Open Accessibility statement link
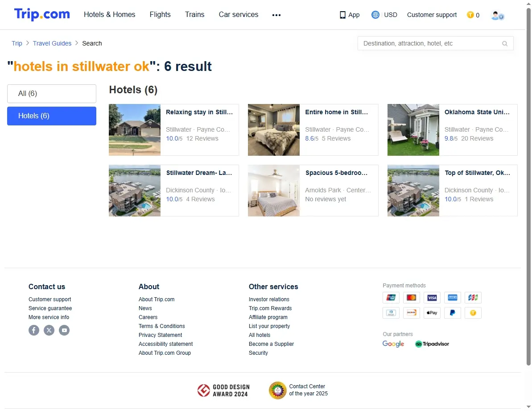This screenshot has width=532, height=411. point(165,344)
